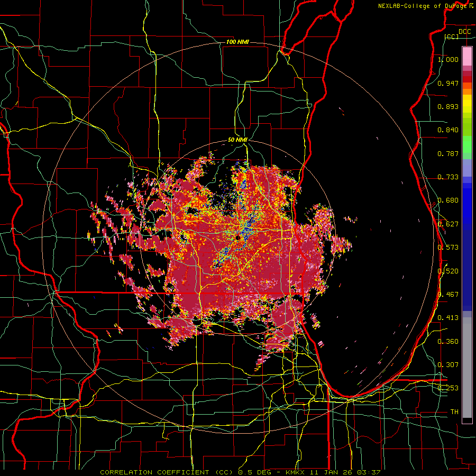Click the 0.680 value on the color scale

tap(448, 200)
